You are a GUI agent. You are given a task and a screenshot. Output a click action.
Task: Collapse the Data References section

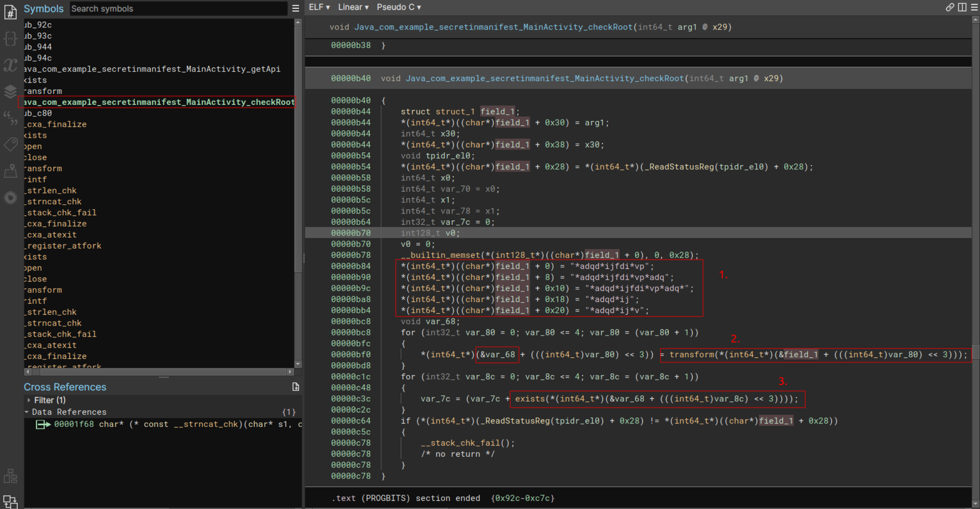pos(27,412)
